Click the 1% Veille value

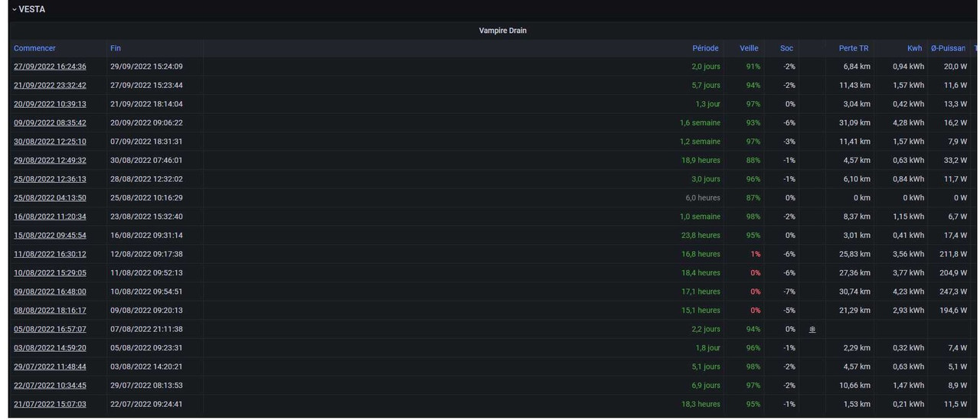tap(756, 254)
